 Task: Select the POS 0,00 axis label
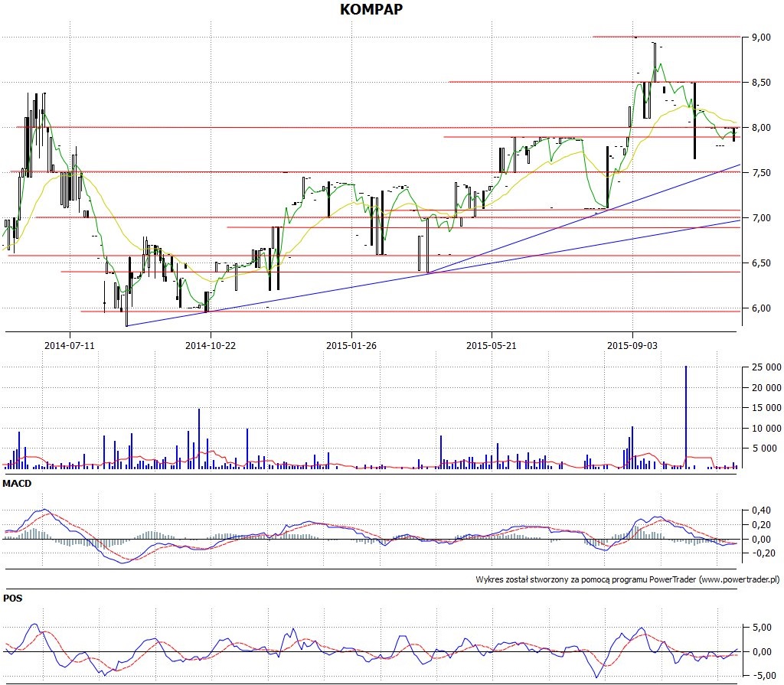761,651
